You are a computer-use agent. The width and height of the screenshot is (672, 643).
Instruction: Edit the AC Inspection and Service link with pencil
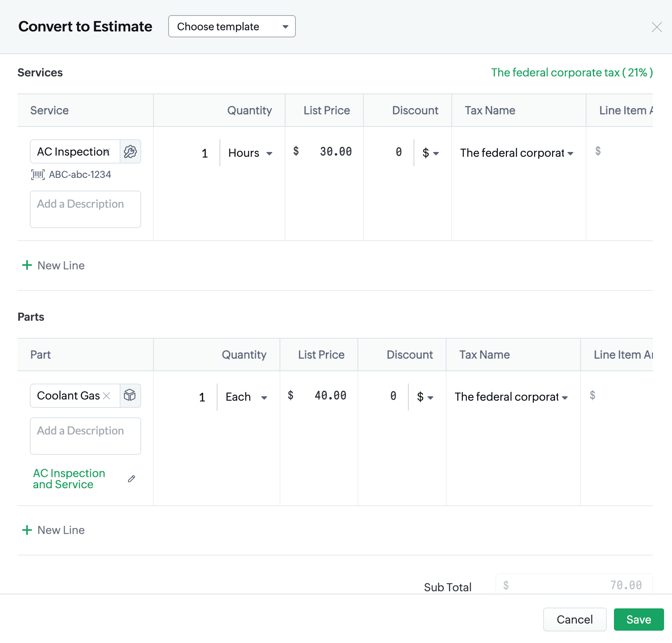[x=132, y=479]
